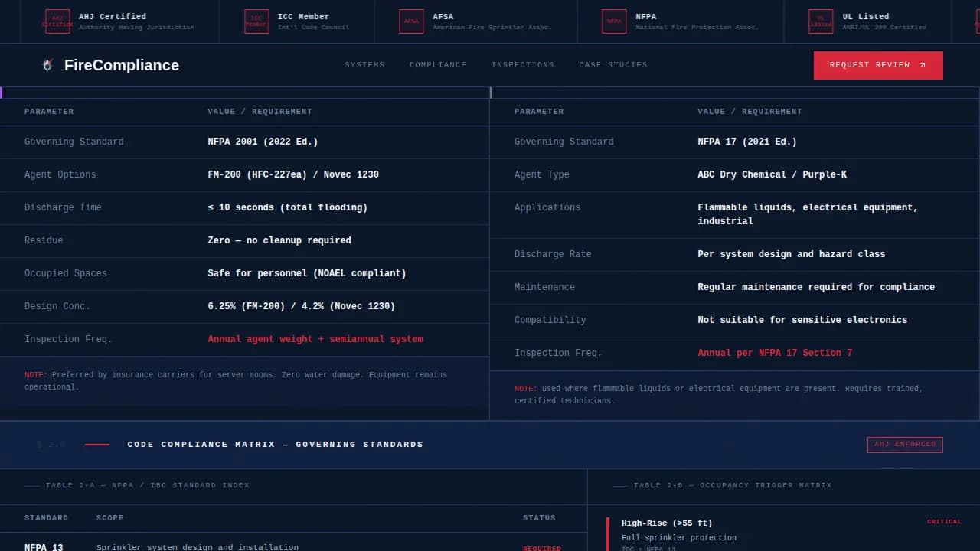The width and height of the screenshot is (980, 551).
Task: Click the Status column header
Action: (x=539, y=518)
